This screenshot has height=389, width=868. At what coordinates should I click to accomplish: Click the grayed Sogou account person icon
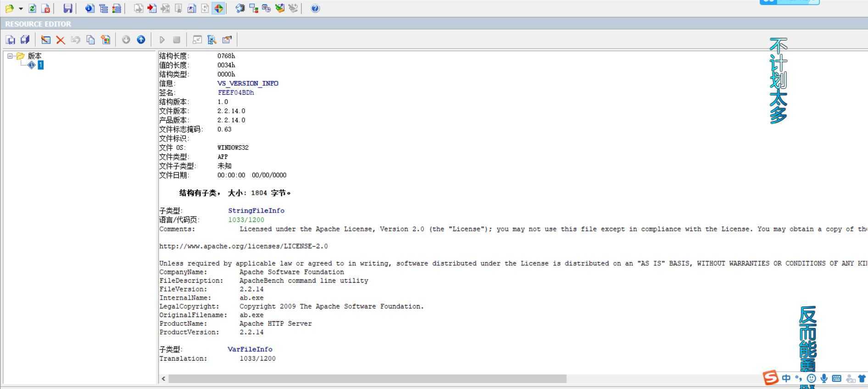point(851,379)
